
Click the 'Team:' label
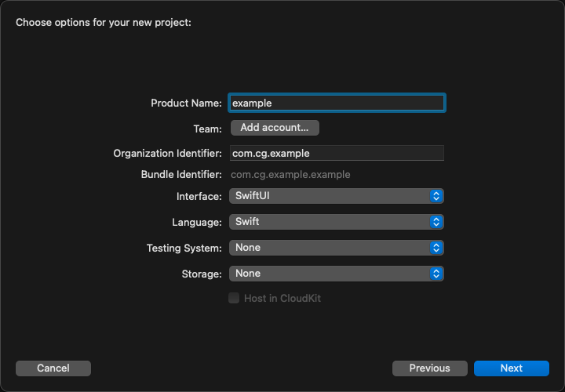pos(207,128)
